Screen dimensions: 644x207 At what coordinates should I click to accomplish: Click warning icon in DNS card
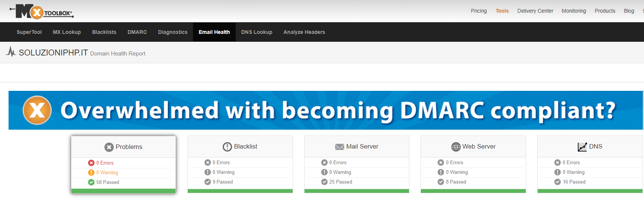[557, 172]
